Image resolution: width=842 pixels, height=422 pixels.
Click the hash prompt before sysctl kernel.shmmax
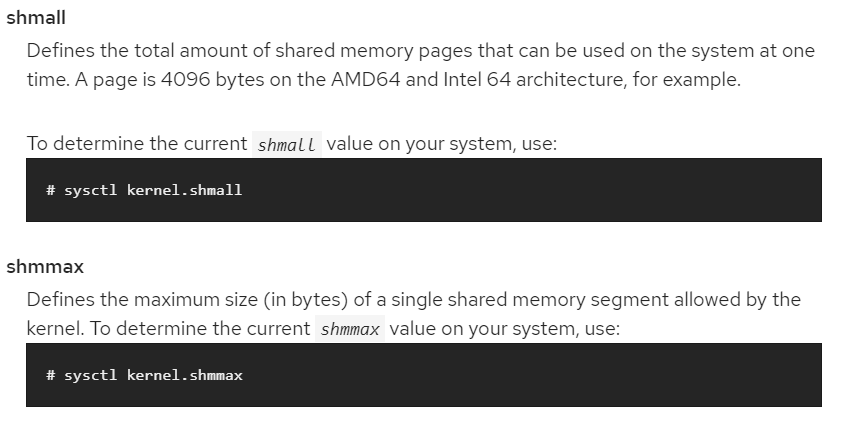51,375
